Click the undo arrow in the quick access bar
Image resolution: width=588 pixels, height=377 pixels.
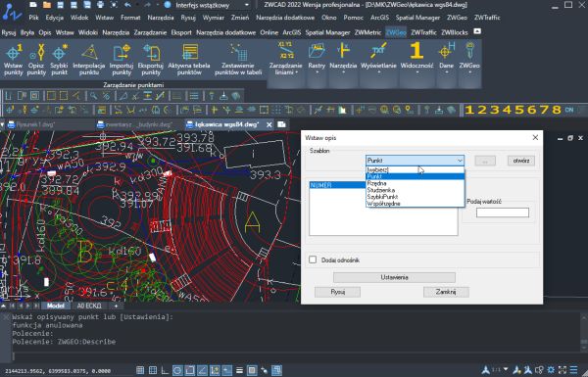click(127, 5)
